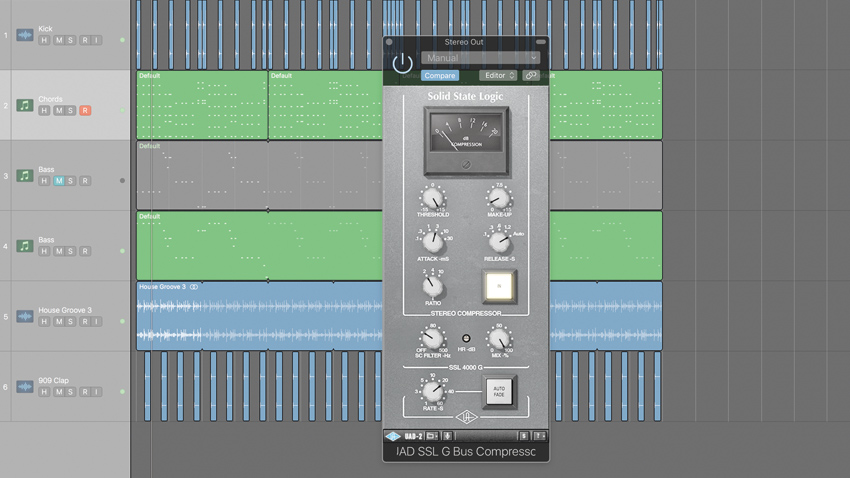Enable record on Bass track 4

pyautogui.click(x=85, y=251)
